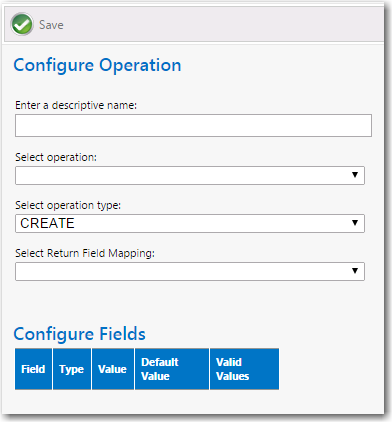Click the Save text button
Viewport: 392px width, 422px height.
click(x=51, y=25)
